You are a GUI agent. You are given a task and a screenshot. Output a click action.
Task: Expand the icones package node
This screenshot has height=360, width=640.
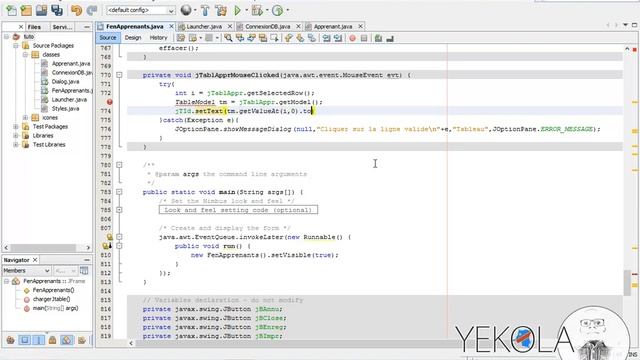point(25,118)
